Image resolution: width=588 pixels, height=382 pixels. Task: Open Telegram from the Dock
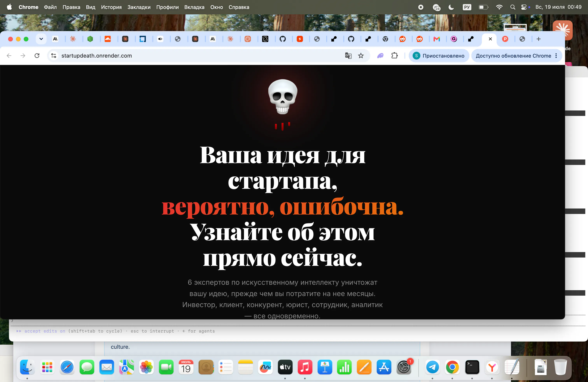click(x=432, y=367)
